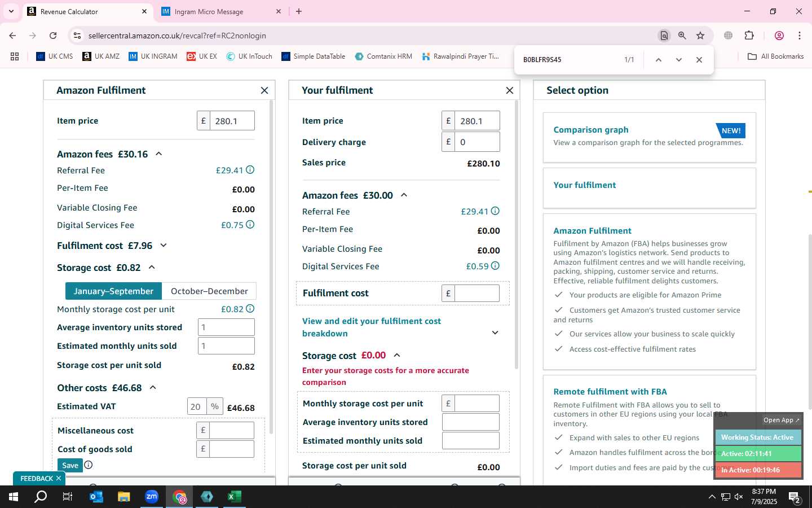
Task: Open Digital Services Fee info £0.75
Action: point(250,225)
